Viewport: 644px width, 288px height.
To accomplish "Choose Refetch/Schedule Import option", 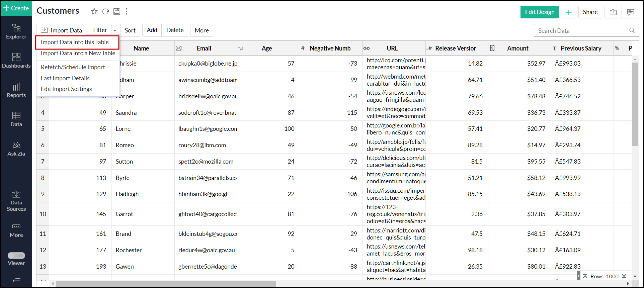I will coord(73,67).
